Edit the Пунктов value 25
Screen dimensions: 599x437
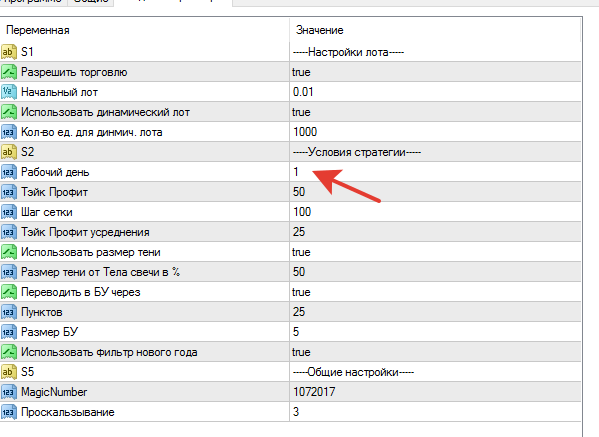point(299,312)
